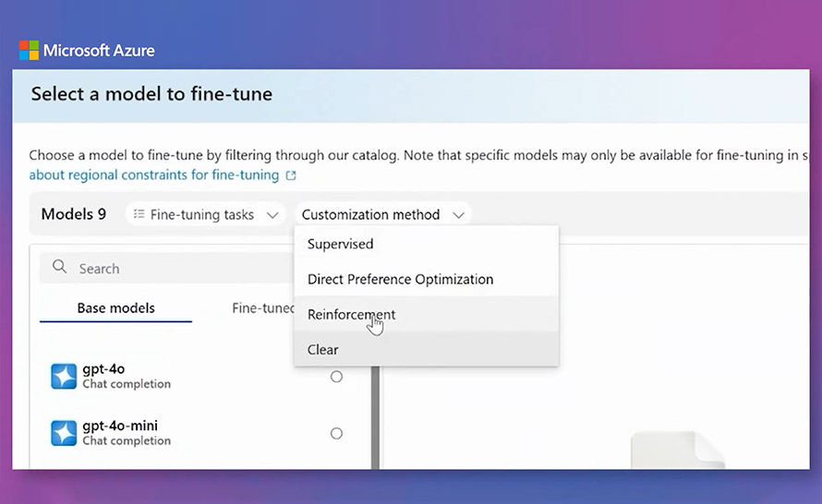Click the gpt-4o-mini model name

coord(120,426)
